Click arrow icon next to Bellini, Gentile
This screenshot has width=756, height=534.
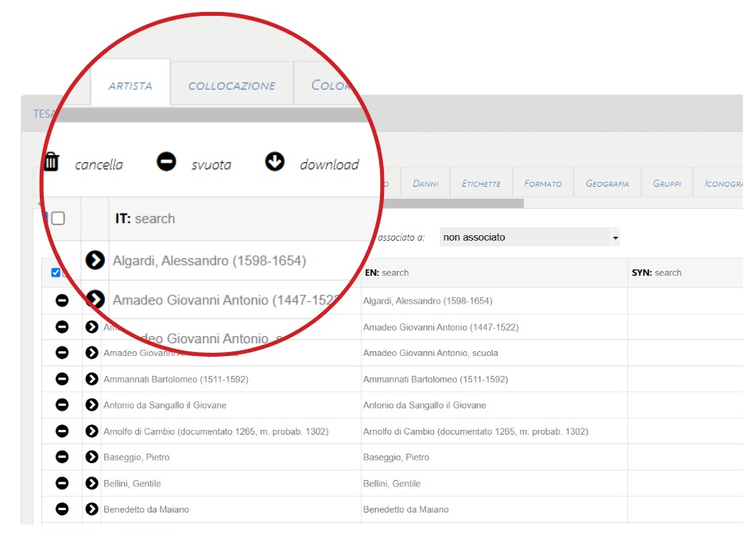pyautogui.click(x=91, y=483)
